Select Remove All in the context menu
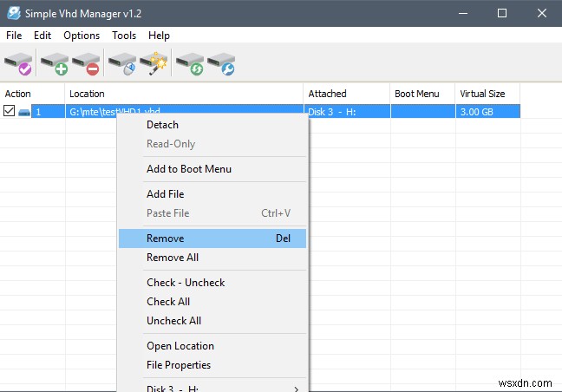The width and height of the screenshot is (562, 392). [212, 258]
